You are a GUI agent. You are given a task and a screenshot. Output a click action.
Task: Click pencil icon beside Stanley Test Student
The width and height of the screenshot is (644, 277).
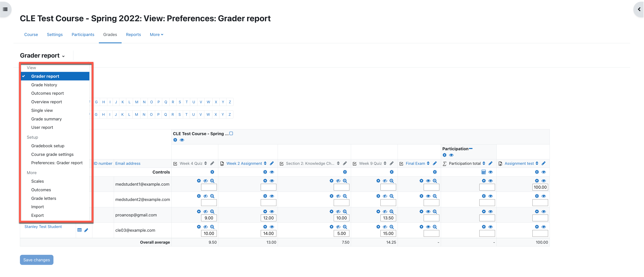tap(86, 230)
